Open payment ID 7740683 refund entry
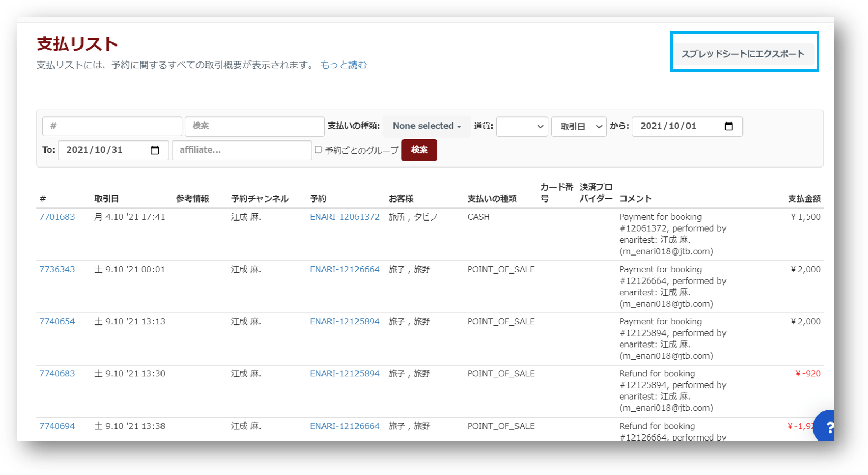This screenshot has width=868, height=475. (x=57, y=373)
